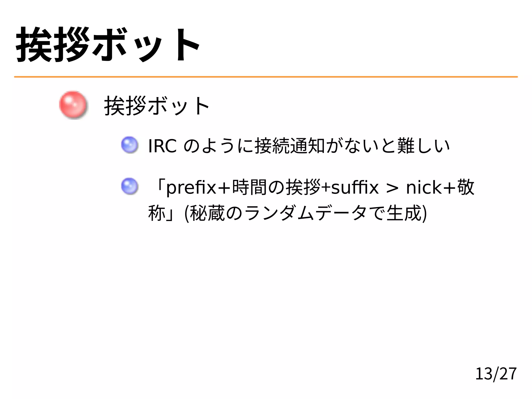
Task: Click the text 接続通知 in the IRC line
Action: click(290, 146)
